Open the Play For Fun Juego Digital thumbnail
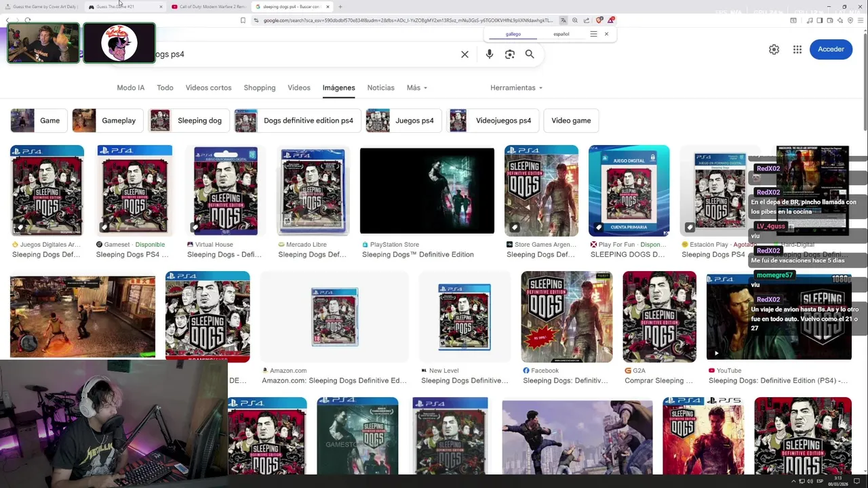 coord(629,190)
